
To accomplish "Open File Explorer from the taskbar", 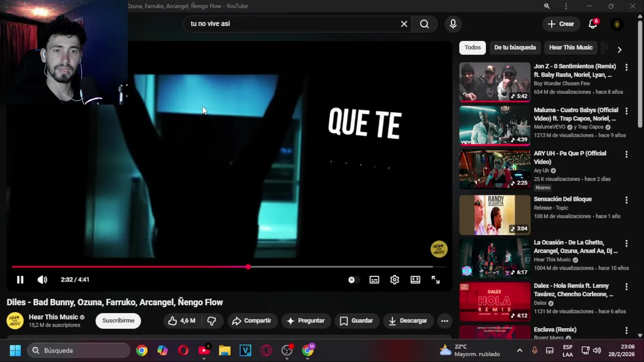I will click(224, 350).
